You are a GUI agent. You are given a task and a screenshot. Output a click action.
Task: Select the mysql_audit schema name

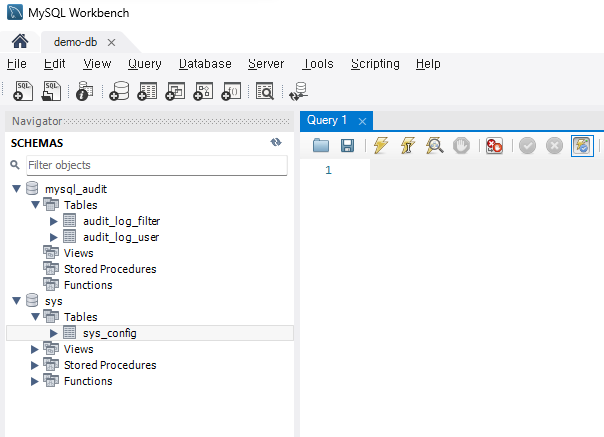click(76, 189)
